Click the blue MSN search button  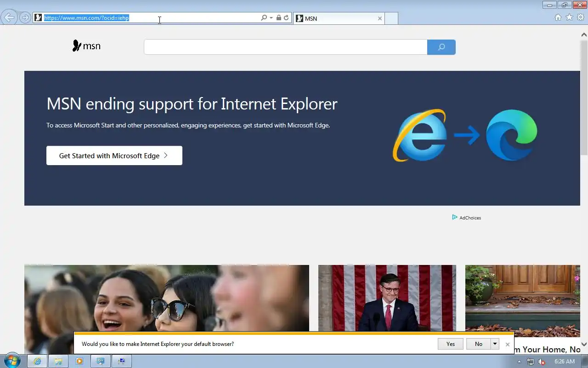441,47
